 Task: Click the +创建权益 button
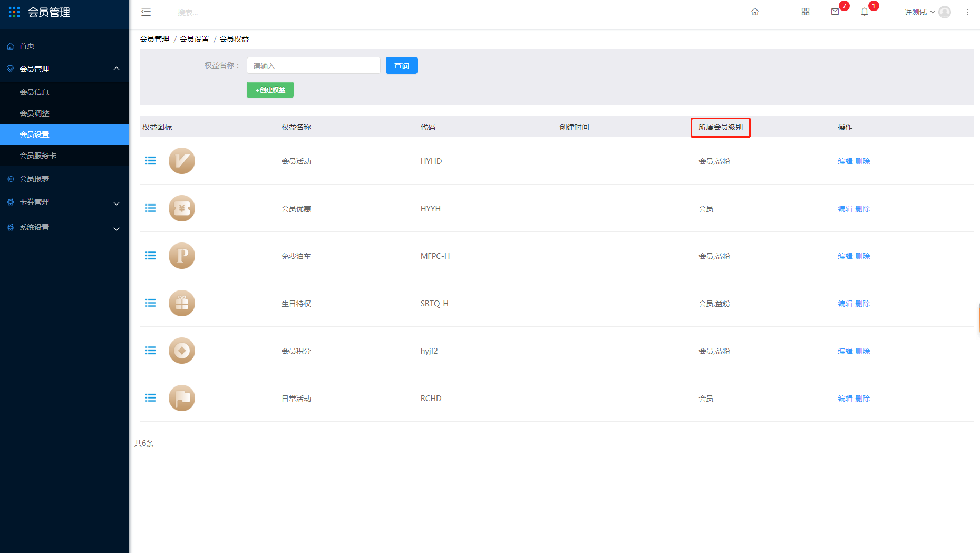coord(270,90)
